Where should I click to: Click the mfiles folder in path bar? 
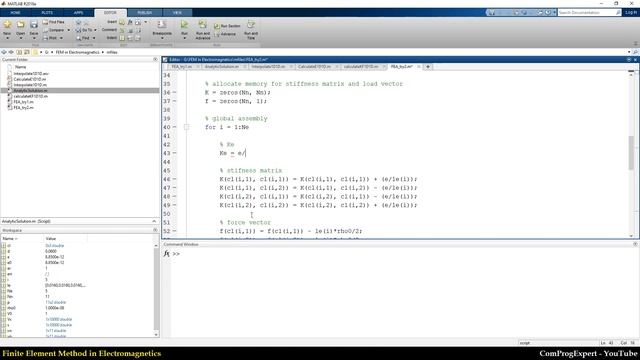(x=112, y=52)
